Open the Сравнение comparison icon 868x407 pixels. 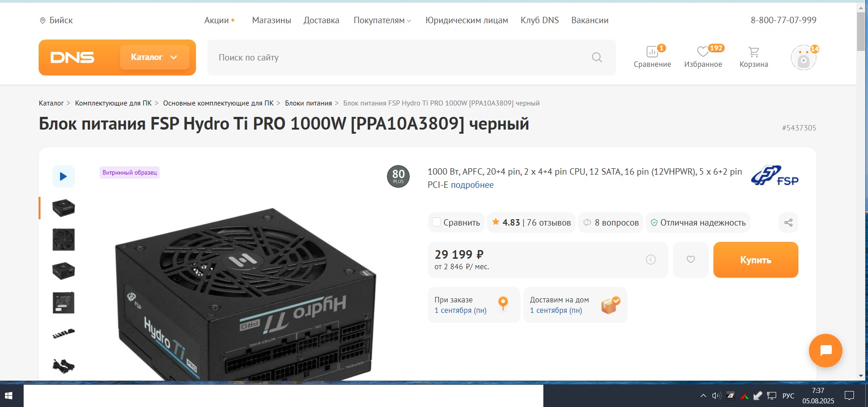click(652, 51)
